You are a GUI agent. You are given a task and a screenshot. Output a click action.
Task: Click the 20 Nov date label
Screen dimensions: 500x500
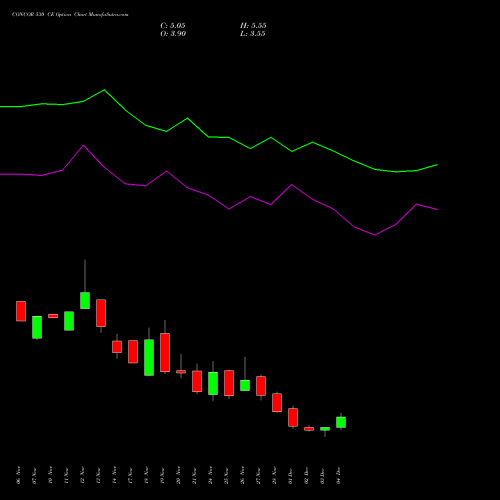178,475
